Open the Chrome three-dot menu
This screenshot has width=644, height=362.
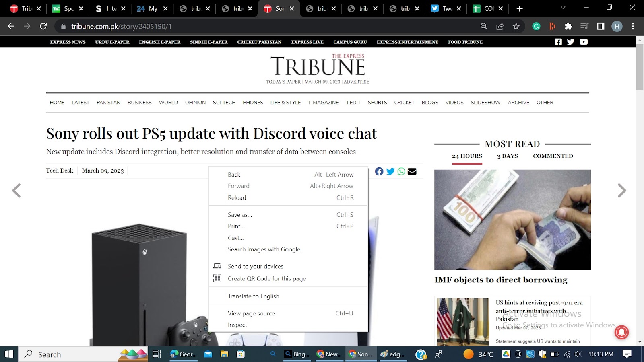coord(633,26)
